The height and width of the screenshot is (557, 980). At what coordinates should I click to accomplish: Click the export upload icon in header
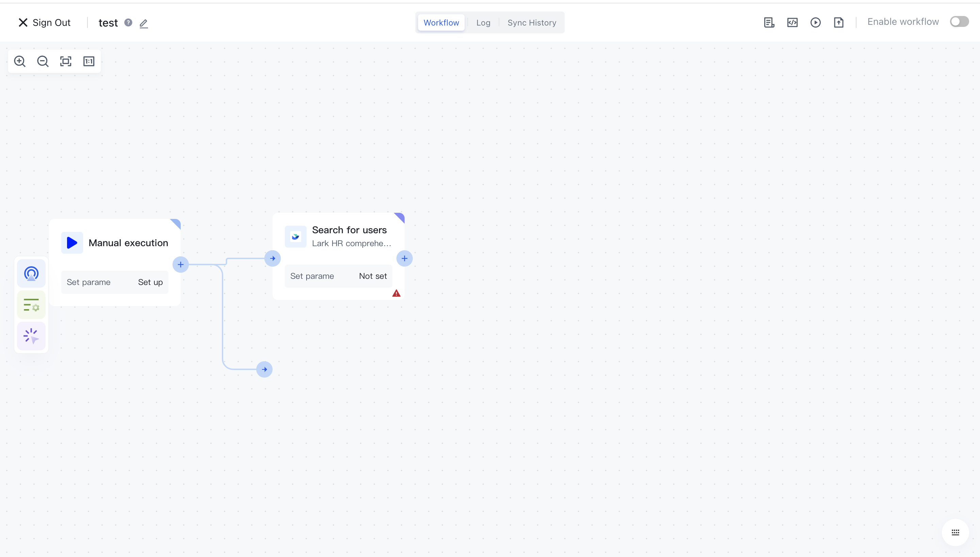coord(838,22)
